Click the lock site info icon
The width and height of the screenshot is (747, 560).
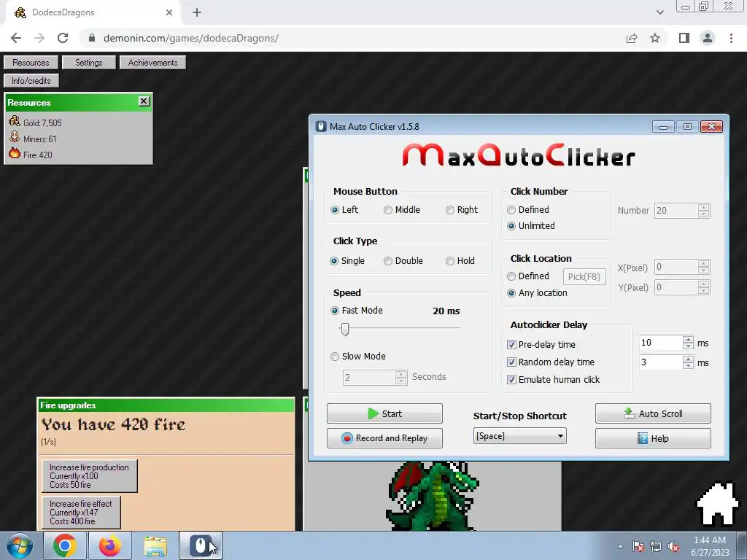(92, 38)
